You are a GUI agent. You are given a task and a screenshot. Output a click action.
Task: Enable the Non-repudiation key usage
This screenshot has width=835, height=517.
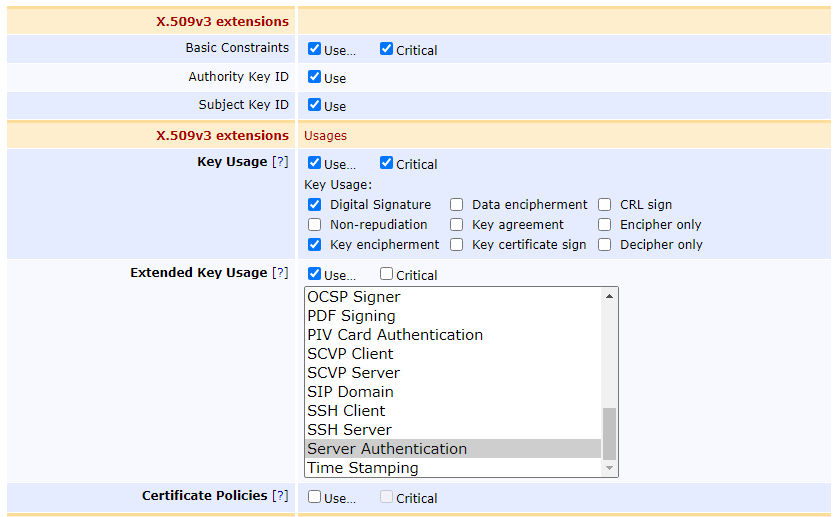pos(314,225)
